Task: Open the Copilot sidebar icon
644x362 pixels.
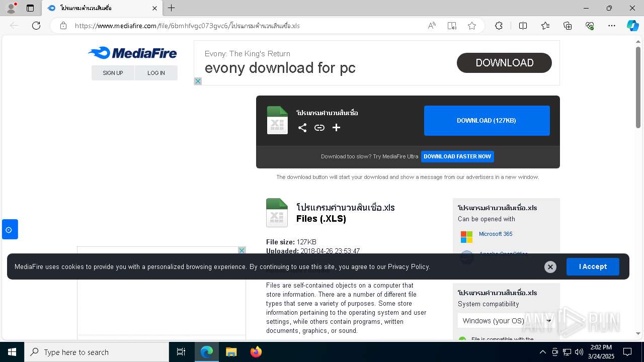Action: 632,26
